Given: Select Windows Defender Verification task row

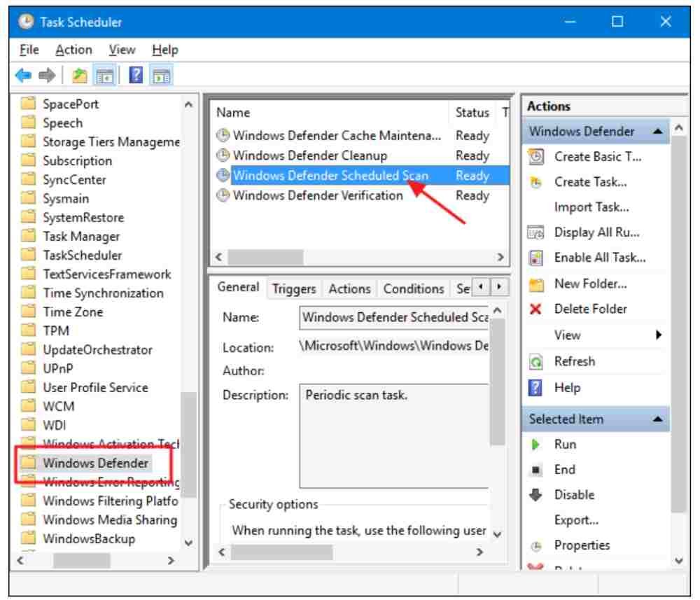Looking at the screenshot, I should [362, 195].
